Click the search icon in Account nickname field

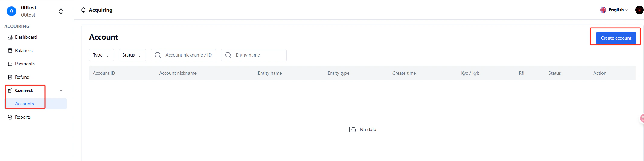pos(158,55)
